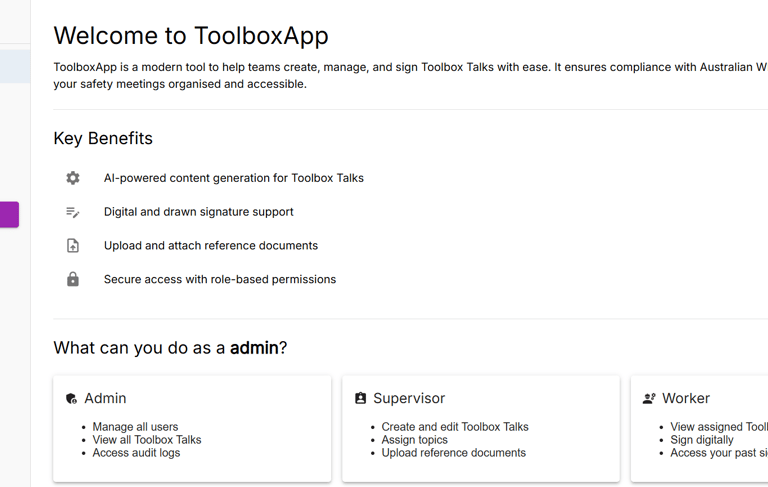Click the Worker people icon on the card
Screen dimensions: 768x487
coord(649,398)
